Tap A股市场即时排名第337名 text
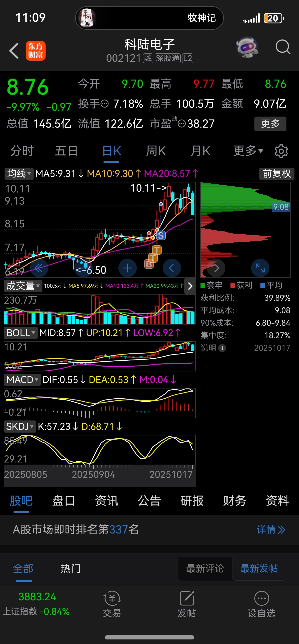 pyautogui.click(x=76, y=529)
